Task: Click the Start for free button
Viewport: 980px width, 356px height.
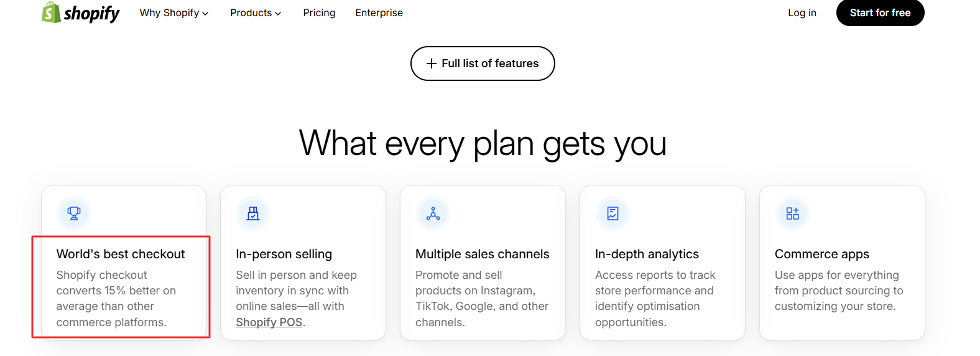Action: pos(880,12)
